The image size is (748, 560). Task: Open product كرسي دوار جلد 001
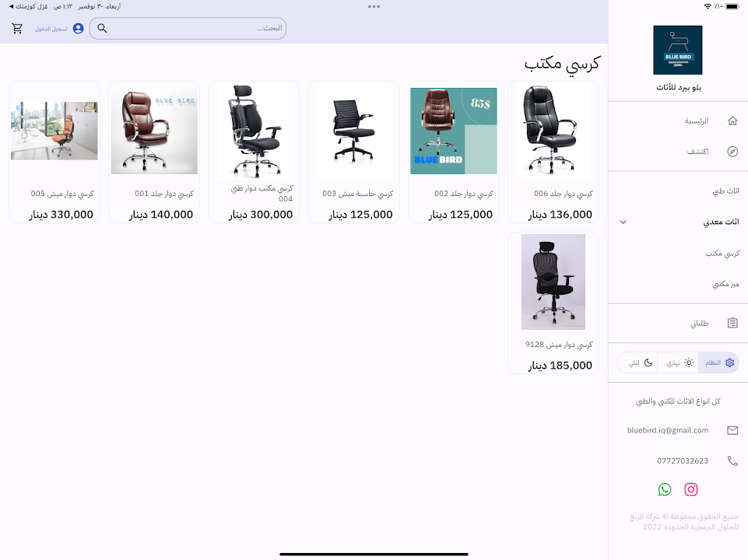coord(153,152)
